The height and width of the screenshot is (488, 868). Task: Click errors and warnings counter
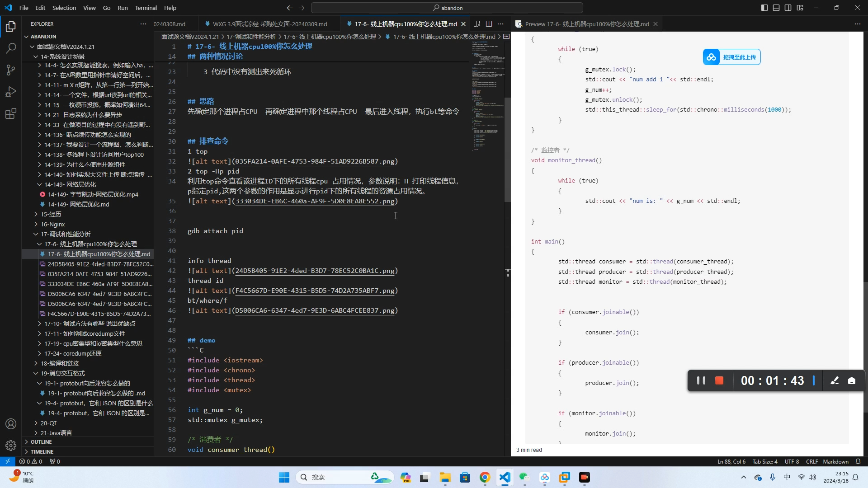coord(31,461)
